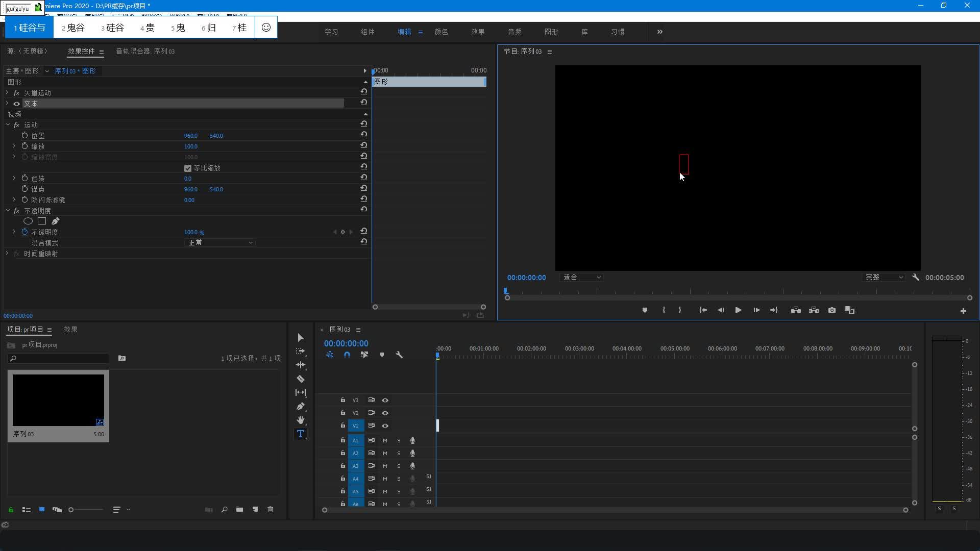Click the Add Marker button in program monitor
The width and height of the screenshot is (980, 551).
pyautogui.click(x=645, y=310)
